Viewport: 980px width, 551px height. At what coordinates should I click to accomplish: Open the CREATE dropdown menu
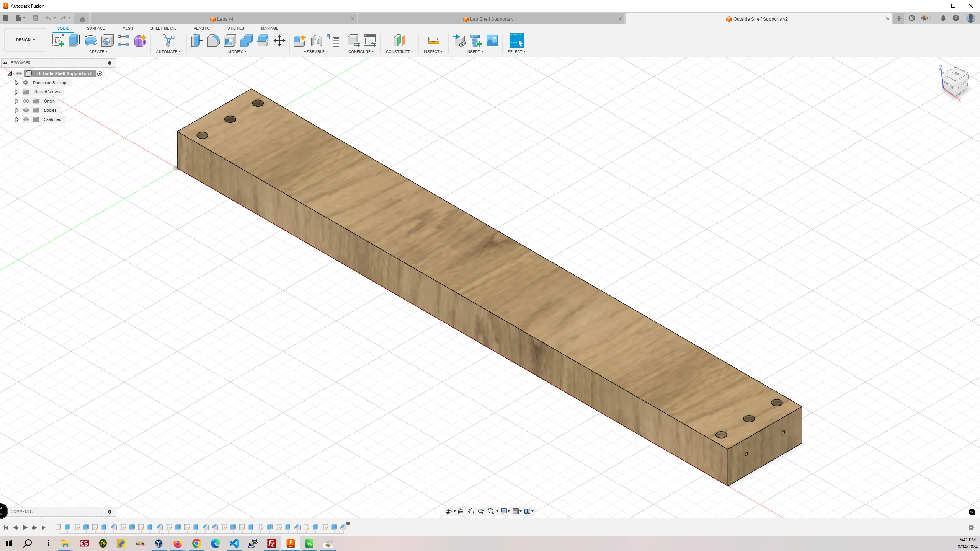[98, 52]
